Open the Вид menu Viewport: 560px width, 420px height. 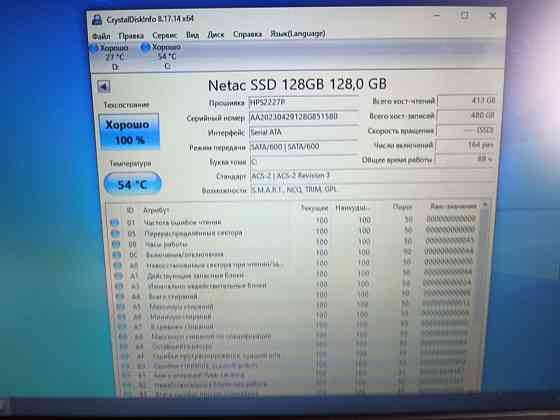[x=192, y=35]
